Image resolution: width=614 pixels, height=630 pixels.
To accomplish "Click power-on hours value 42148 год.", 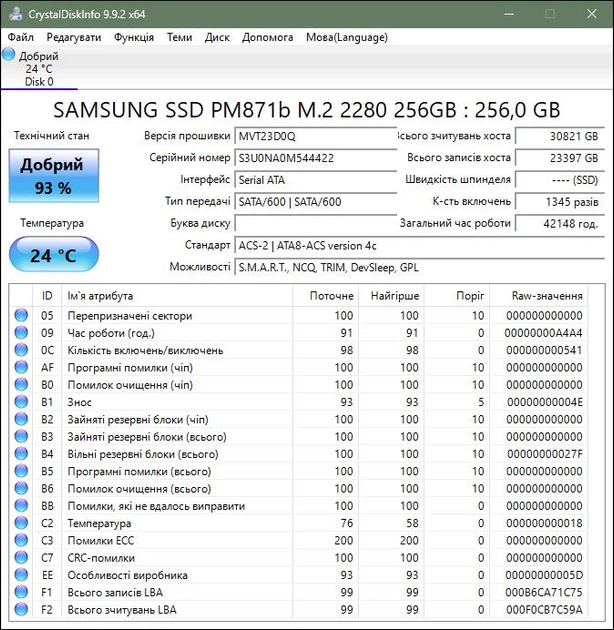I will (x=560, y=223).
